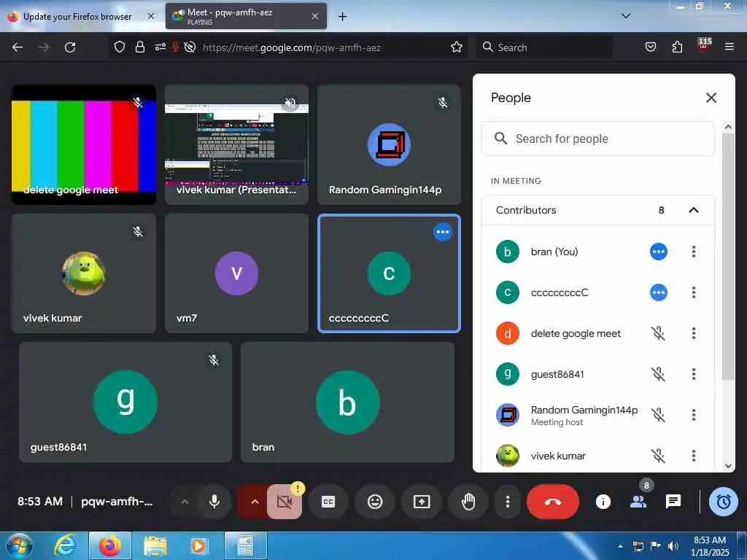
Task: Select the Random Gamingin144p video tile
Action: (390, 145)
